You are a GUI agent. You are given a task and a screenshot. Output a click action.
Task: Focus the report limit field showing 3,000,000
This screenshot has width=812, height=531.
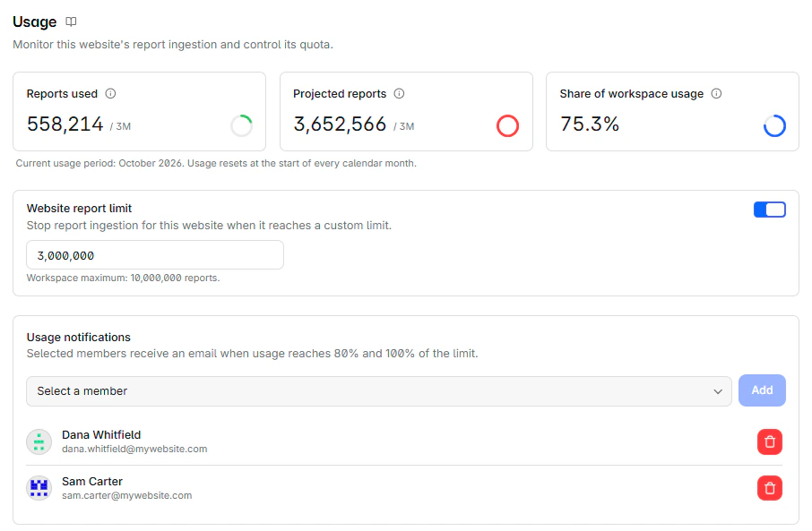(x=155, y=255)
